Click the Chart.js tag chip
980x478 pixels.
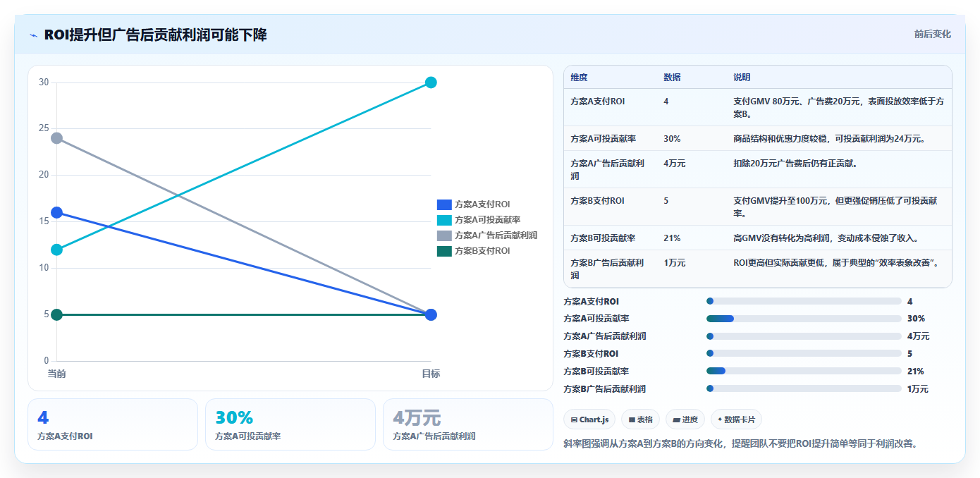(x=589, y=419)
